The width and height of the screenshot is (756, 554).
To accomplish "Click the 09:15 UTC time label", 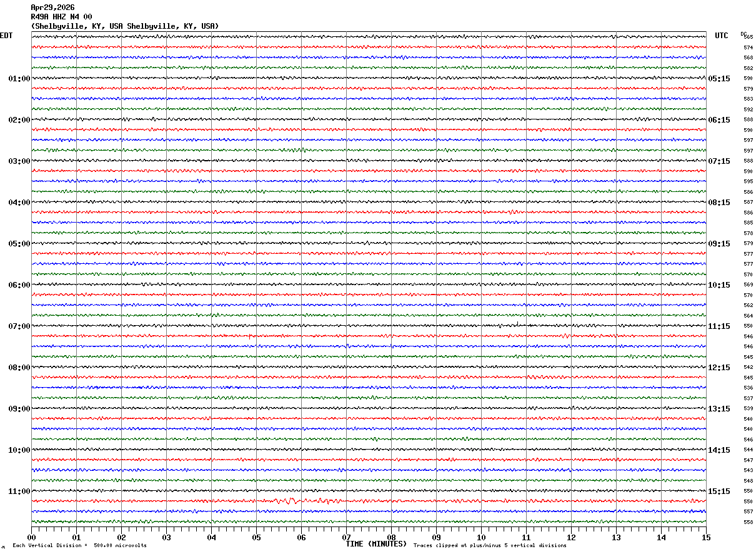I will (719, 244).
